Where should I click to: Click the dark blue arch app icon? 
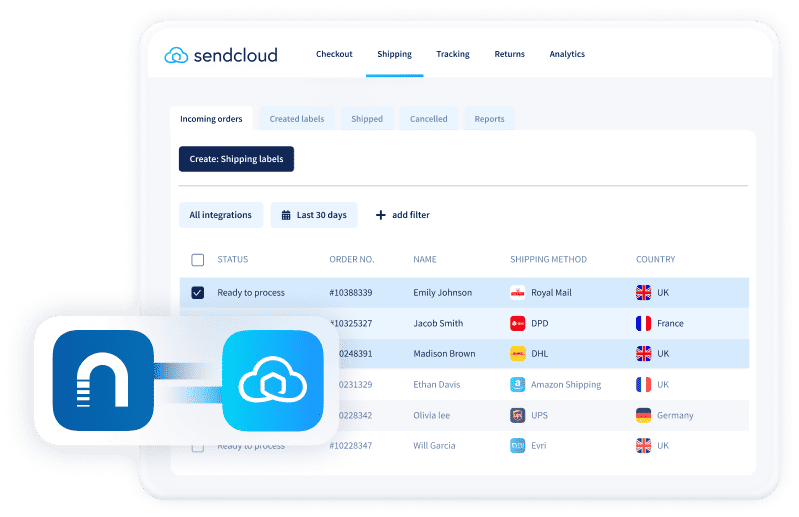click(x=103, y=380)
